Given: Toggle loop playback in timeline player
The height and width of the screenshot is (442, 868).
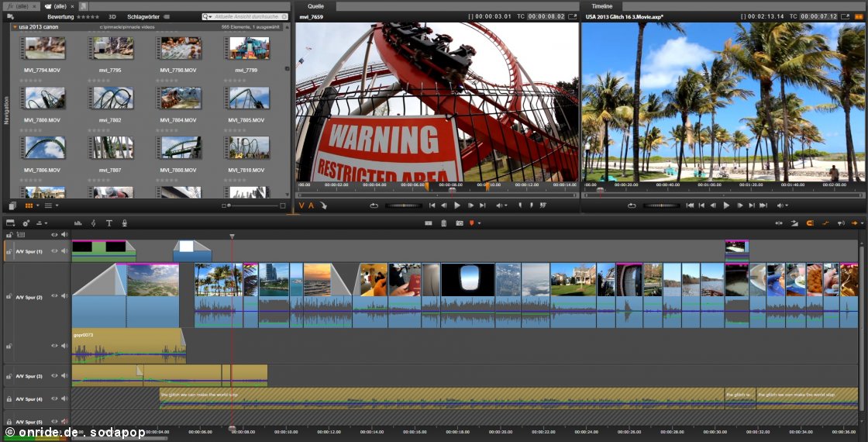Looking at the screenshot, I should click(x=632, y=205).
